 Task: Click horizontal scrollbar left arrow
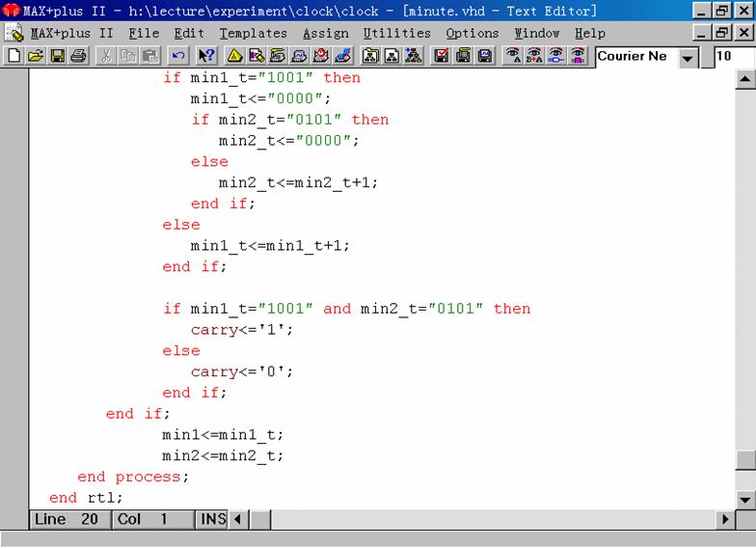coord(237,519)
